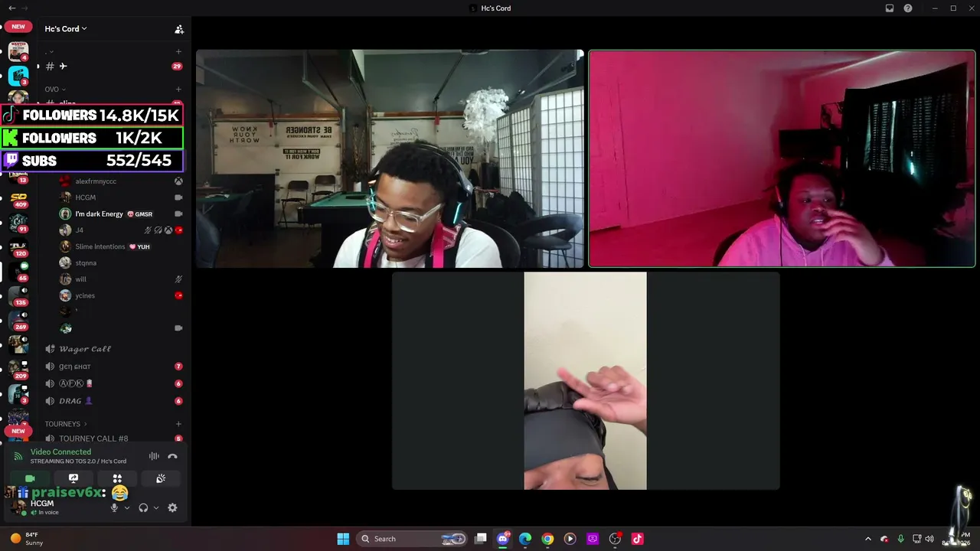Open user settings gear icon

coord(172,507)
